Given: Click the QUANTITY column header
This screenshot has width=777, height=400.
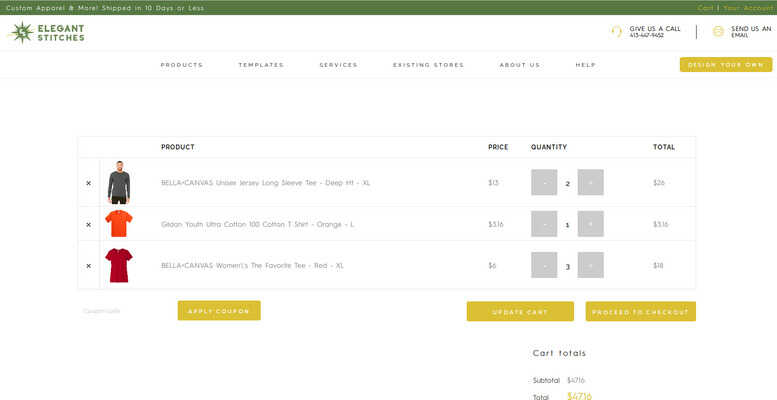Looking at the screenshot, I should pos(549,147).
